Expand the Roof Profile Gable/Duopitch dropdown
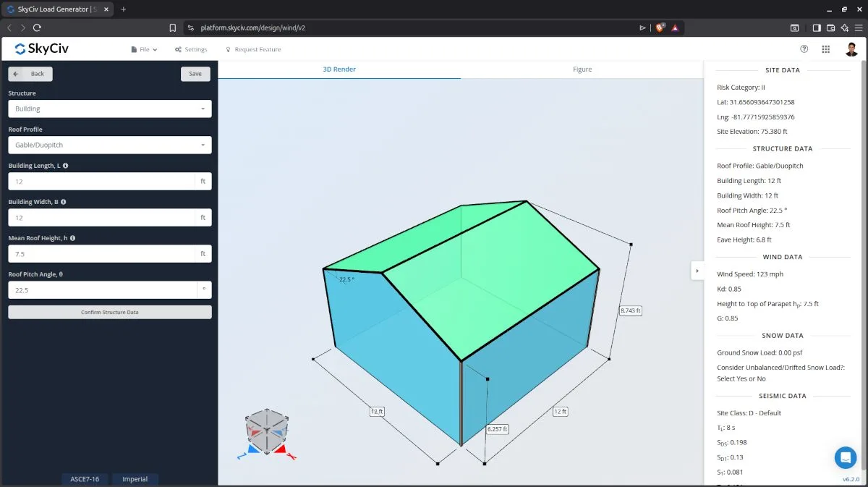The height and width of the screenshot is (487, 868). 109,145
